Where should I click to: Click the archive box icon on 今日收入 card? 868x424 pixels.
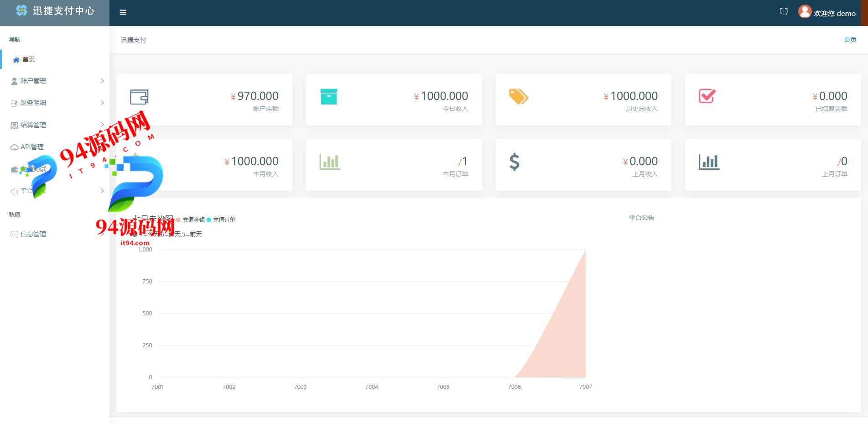pos(328,97)
